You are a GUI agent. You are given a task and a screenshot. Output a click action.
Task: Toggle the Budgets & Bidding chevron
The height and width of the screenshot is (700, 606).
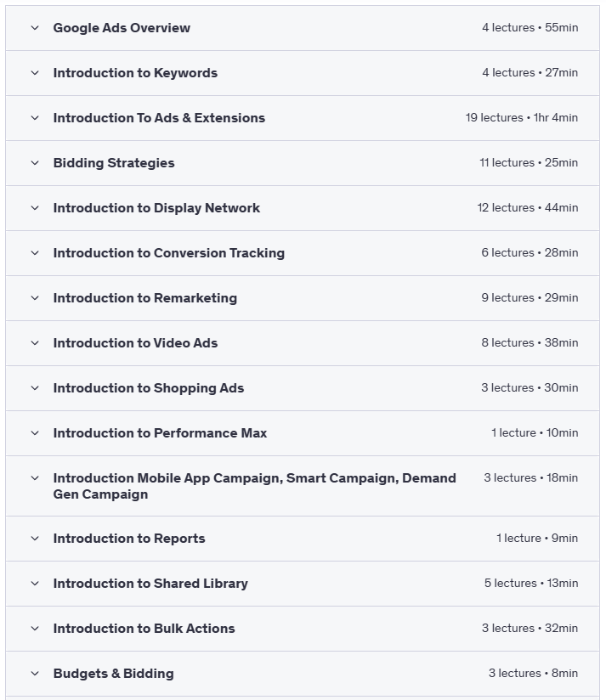pyautogui.click(x=35, y=674)
